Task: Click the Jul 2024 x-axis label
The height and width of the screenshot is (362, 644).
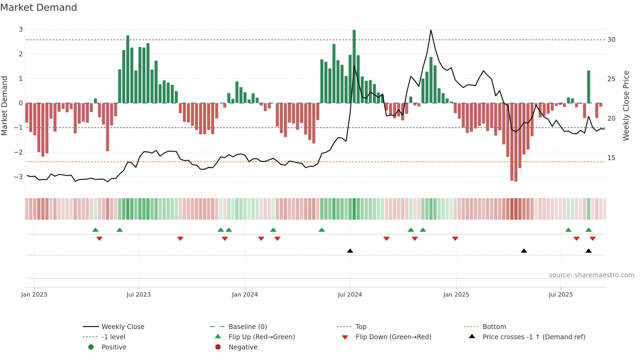Action: tap(350, 295)
